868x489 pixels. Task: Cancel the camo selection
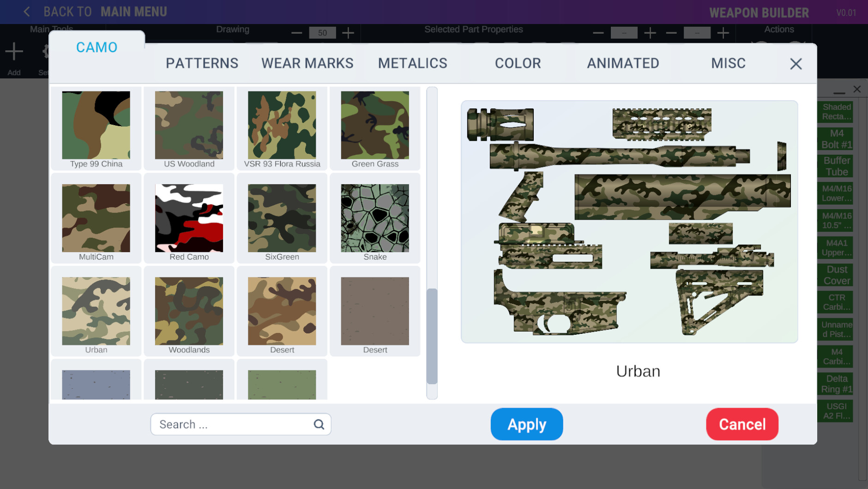click(x=741, y=424)
